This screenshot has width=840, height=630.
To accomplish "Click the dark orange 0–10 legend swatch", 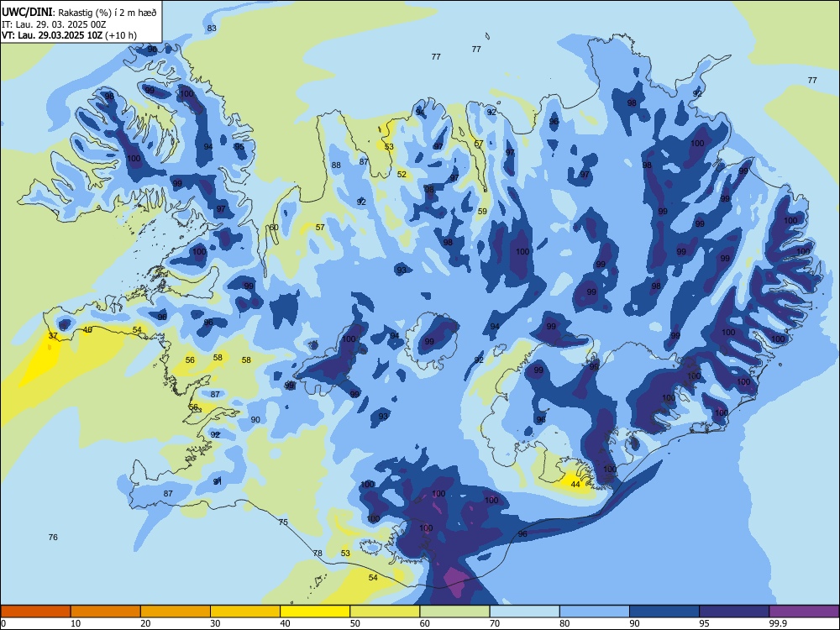I will coord(36,612).
